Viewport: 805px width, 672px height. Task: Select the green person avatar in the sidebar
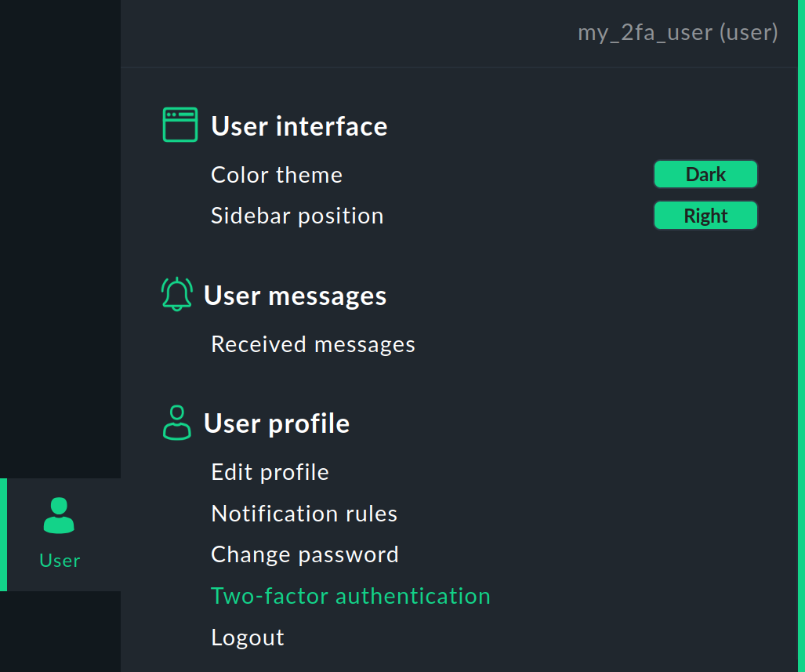coord(59,514)
